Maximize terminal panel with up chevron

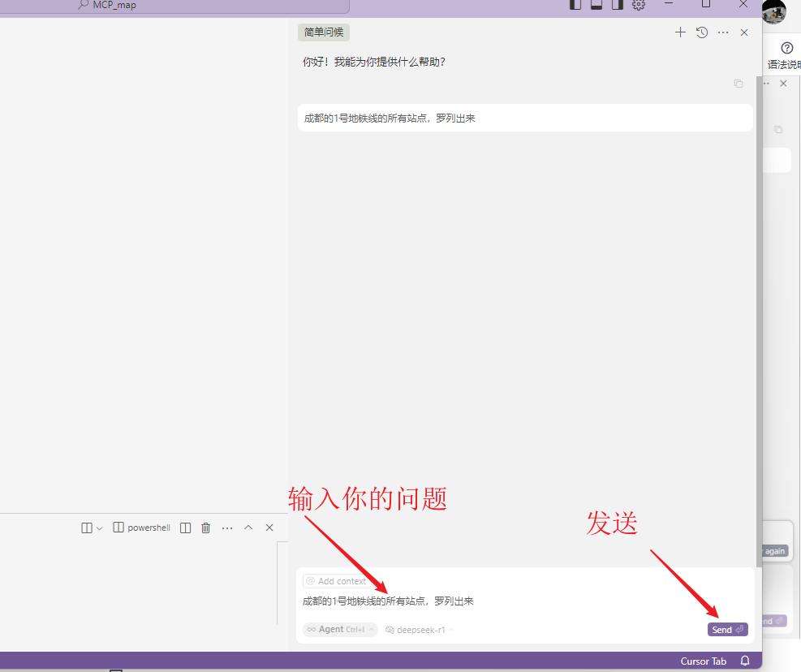pyautogui.click(x=248, y=528)
